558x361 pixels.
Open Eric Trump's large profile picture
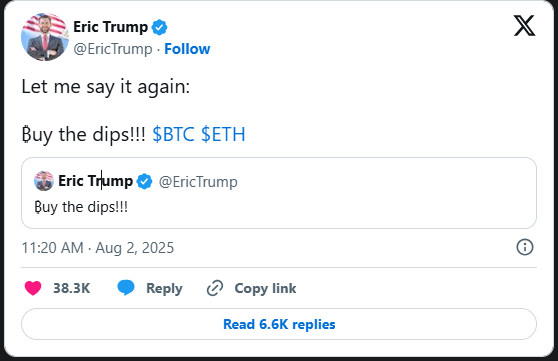[45, 37]
